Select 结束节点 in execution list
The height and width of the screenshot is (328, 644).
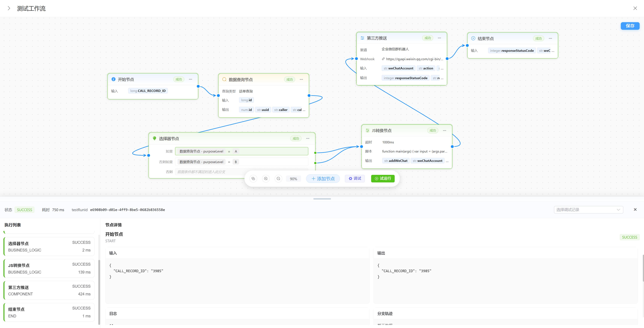(49, 312)
